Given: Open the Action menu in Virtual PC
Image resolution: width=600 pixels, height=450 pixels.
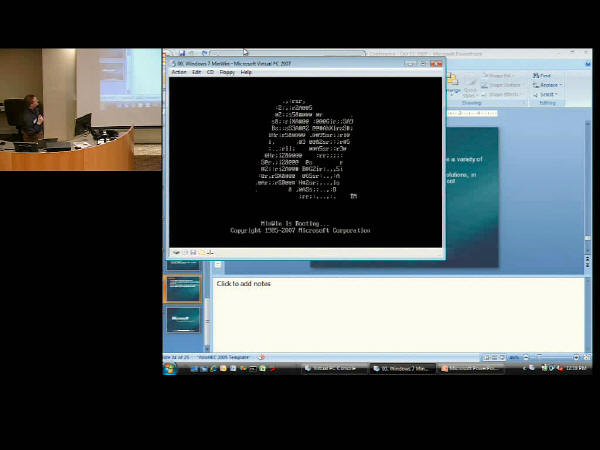Looking at the screenshot, I should pos(179,72).
